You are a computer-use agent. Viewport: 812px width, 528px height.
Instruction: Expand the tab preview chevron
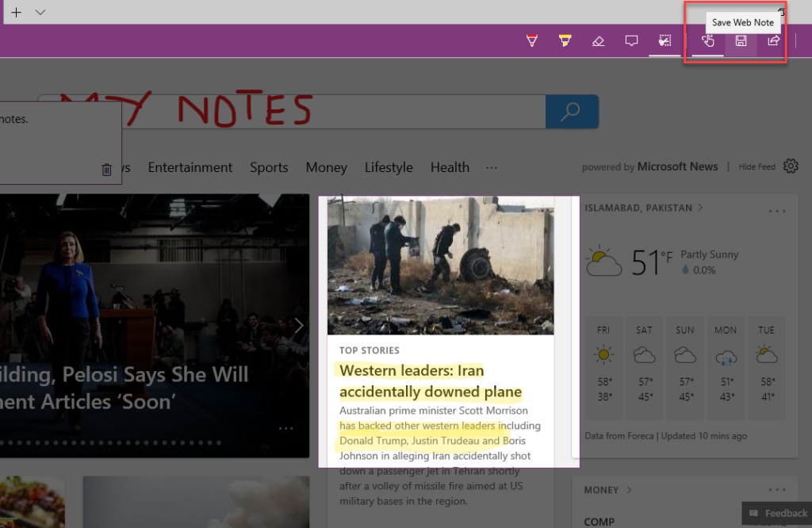pyautogui.click(x=40, y=12)
